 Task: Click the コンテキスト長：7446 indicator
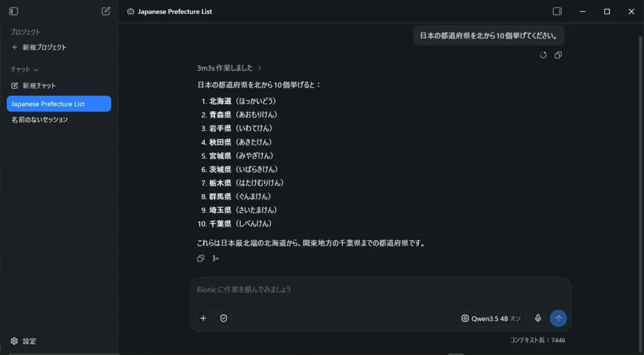click(538, 340)
